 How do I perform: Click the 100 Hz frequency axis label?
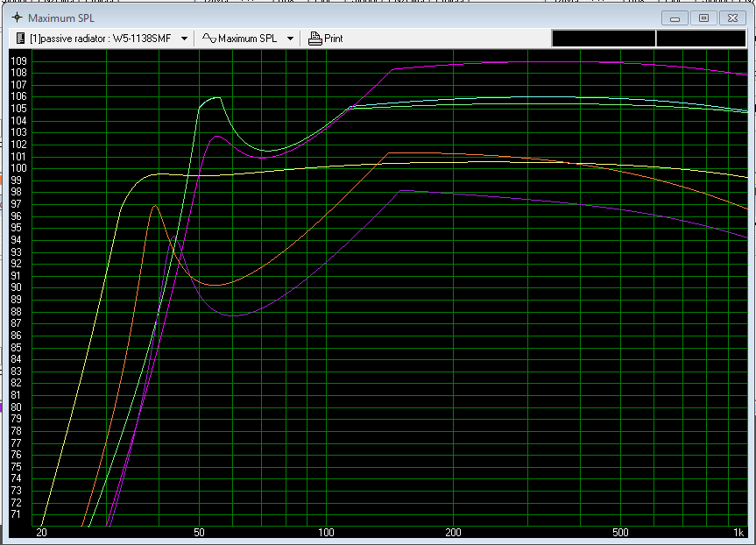point(326,533)
